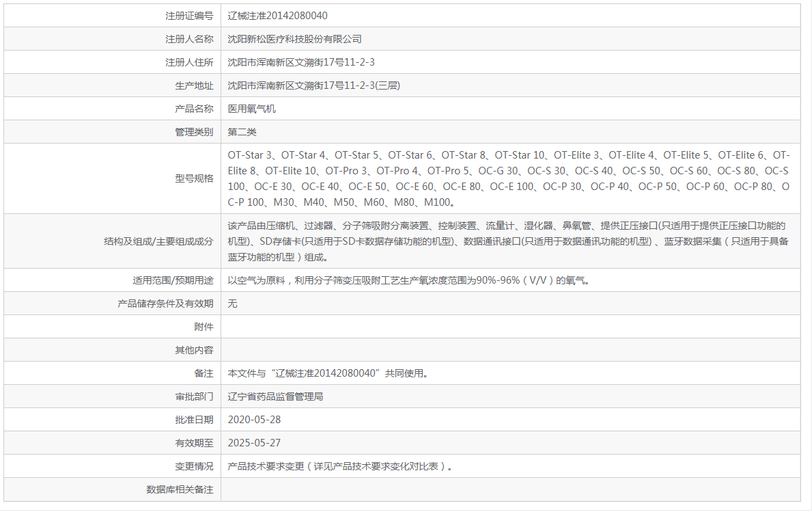Screen dimensions: 812x512
Task: Select the registration number 辽械注准20142080040
Action: coord(280,15)
